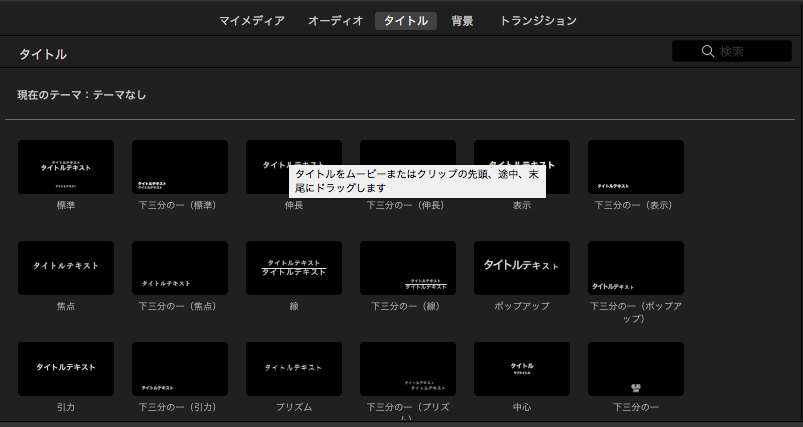The height and width of the screenshot is (427, 803).
Task: Select the 下三分の一（引力）title thumbnail
Action: click(x=180, y=369)
